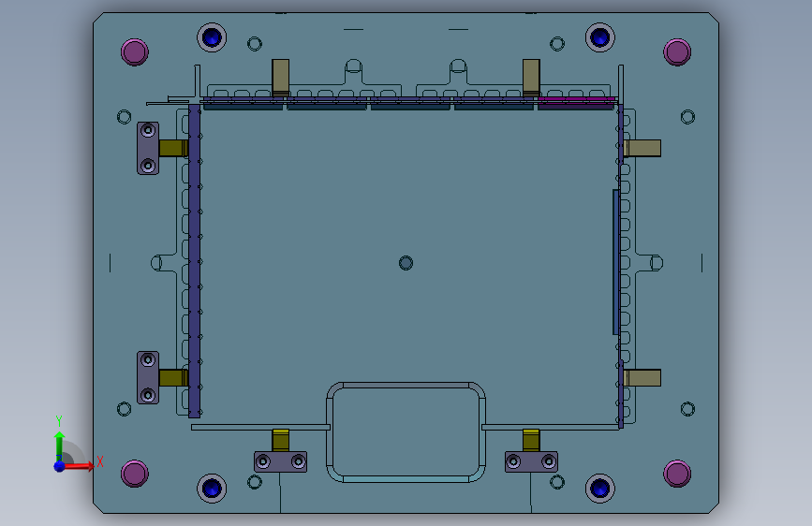
Task: Select the long purple vertical strip on the left
Action: coord(194,261)
